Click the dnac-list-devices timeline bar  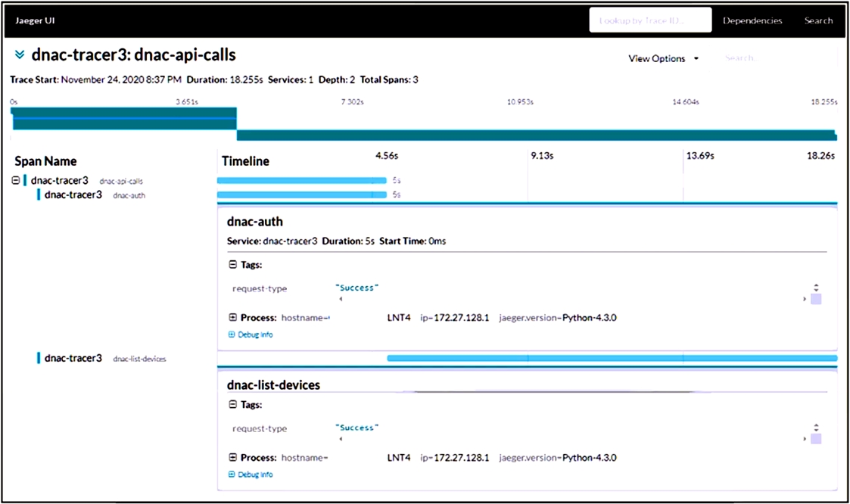tap(612, 358)
